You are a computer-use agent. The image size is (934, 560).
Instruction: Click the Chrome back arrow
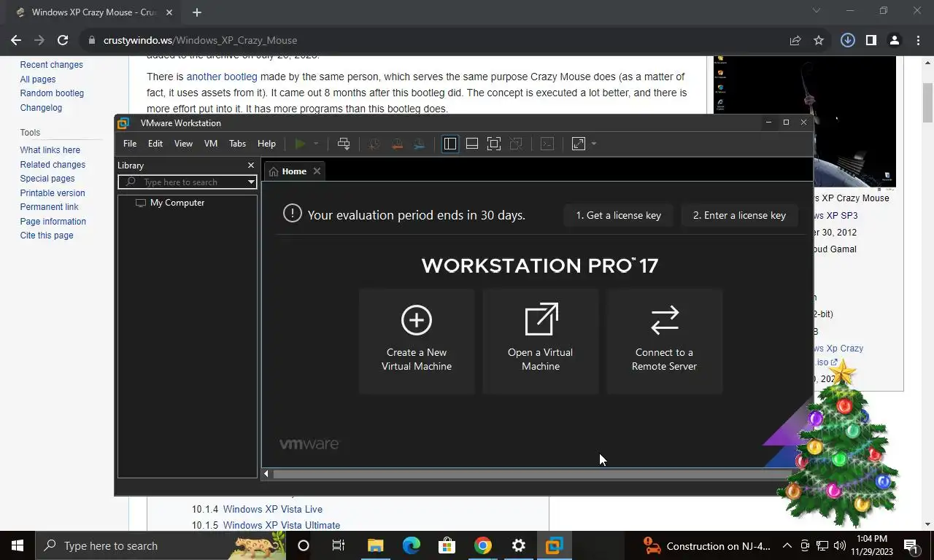point(16,40)
